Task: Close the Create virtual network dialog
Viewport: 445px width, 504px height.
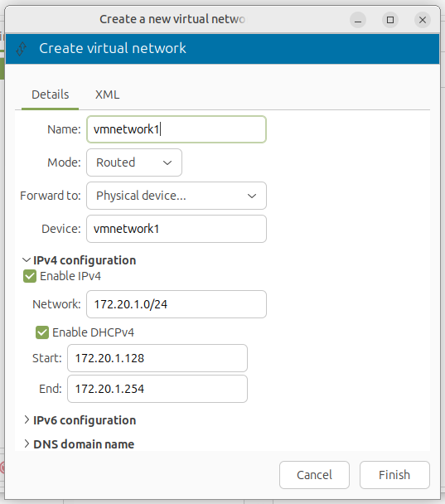Action: coord(423,20)
